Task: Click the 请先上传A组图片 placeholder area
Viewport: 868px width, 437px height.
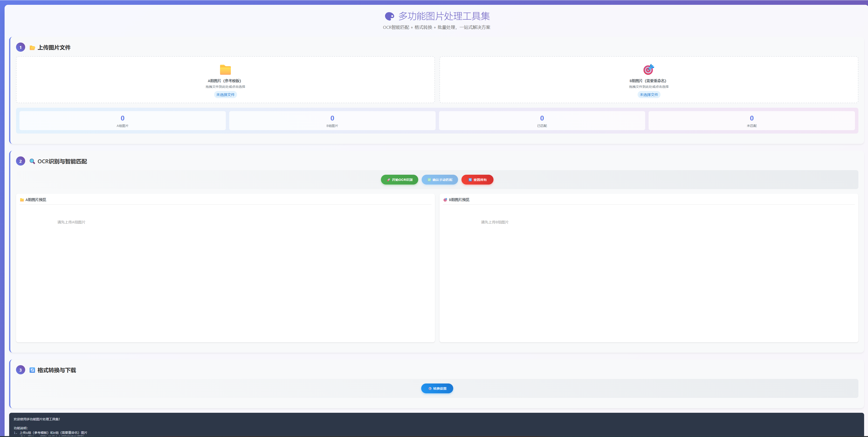Action: pos(71,222)
